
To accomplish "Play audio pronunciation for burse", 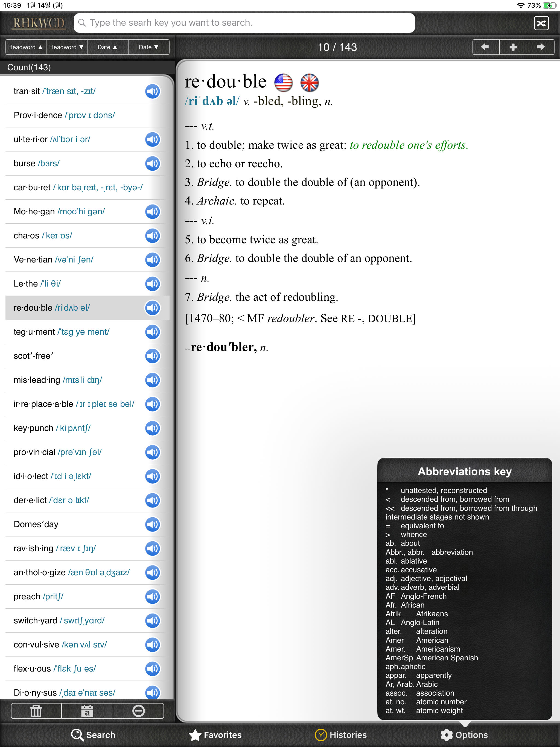I will point(152,164).
